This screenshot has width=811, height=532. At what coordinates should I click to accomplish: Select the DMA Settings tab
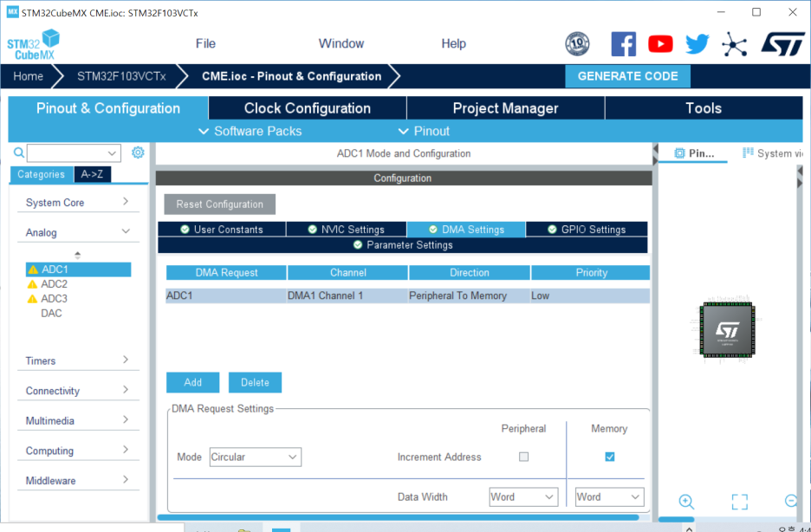pos(466,230)
